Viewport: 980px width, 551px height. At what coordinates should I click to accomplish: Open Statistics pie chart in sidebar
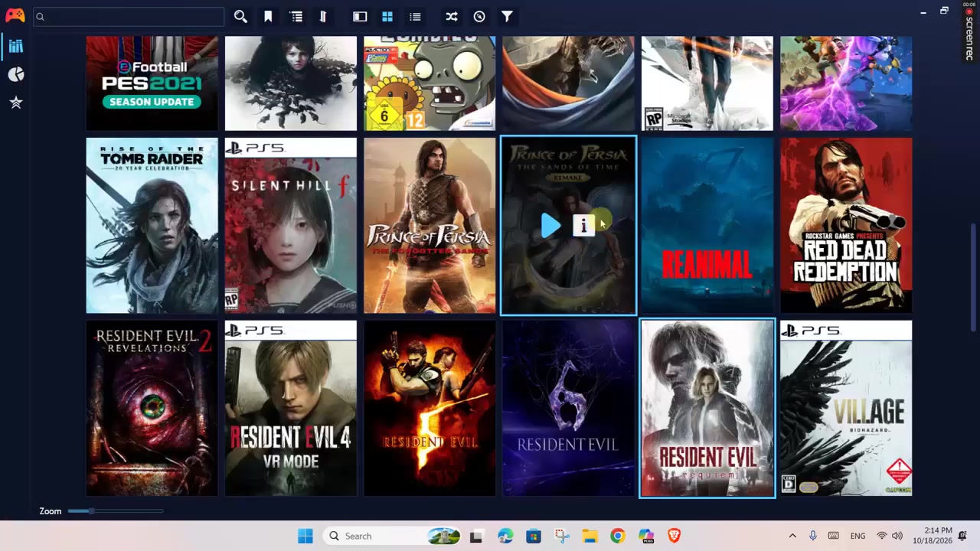[x=15, y=74]
